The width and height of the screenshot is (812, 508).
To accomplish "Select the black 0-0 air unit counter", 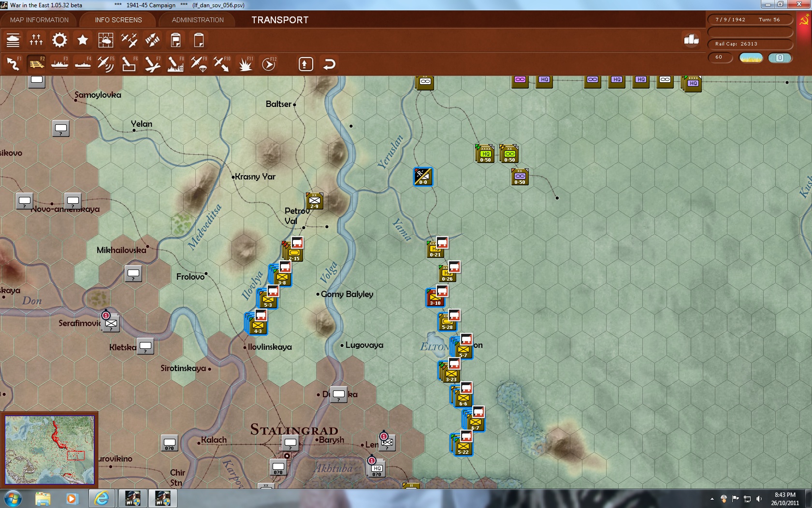I will [x=423, y=177].
